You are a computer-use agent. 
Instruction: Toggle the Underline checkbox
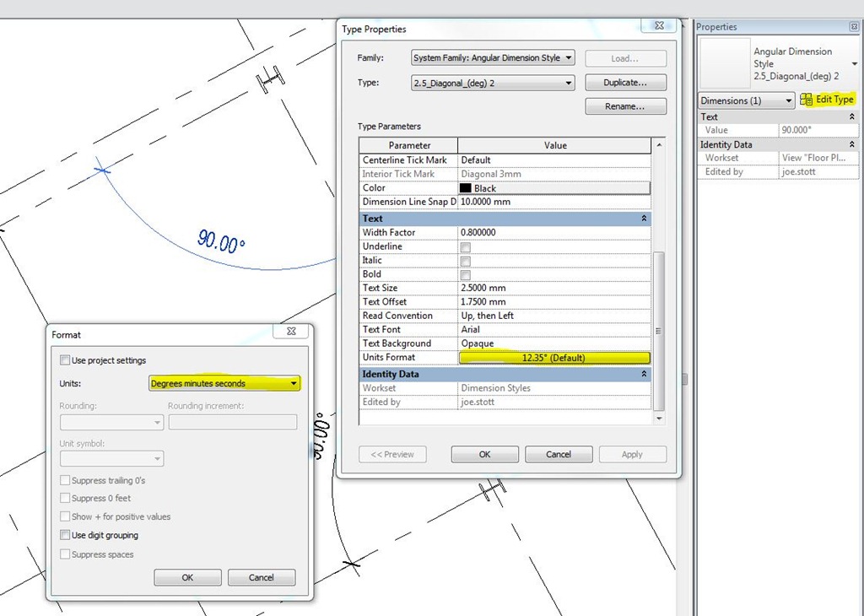click(465, 247)
